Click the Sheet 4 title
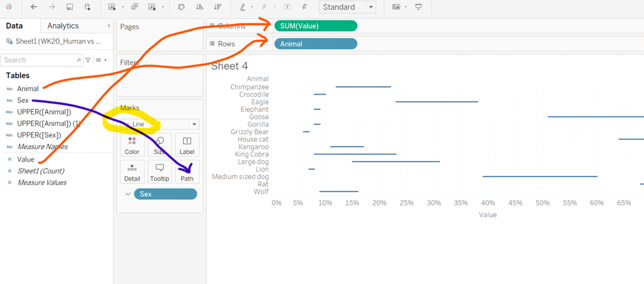644x284 pixels. [x=230, y=66]
